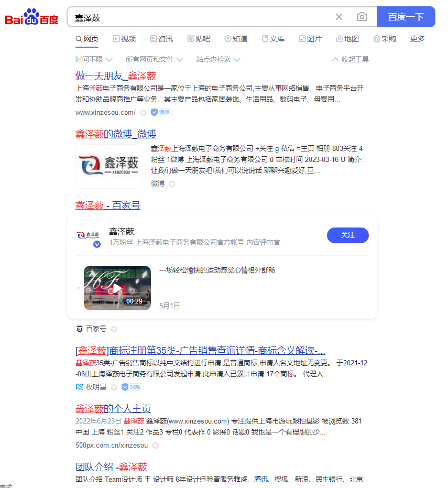Open the 地图 tab
Image resolution: width=448 pixels, height=488 pixels.
click(x=347, y=39)
